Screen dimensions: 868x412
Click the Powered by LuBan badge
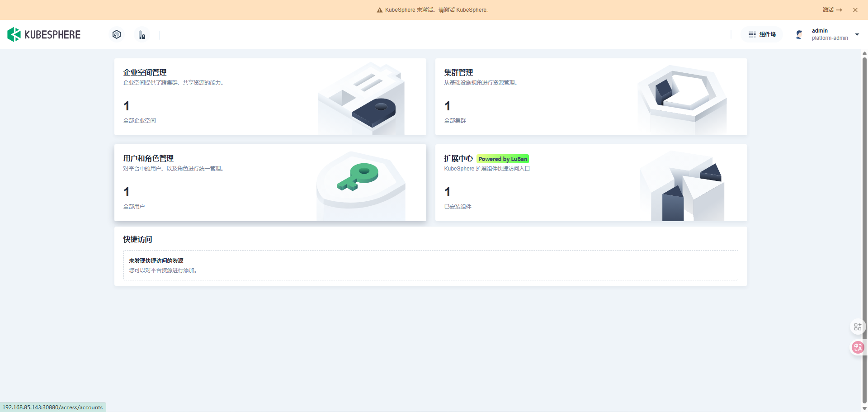point(503,159)
